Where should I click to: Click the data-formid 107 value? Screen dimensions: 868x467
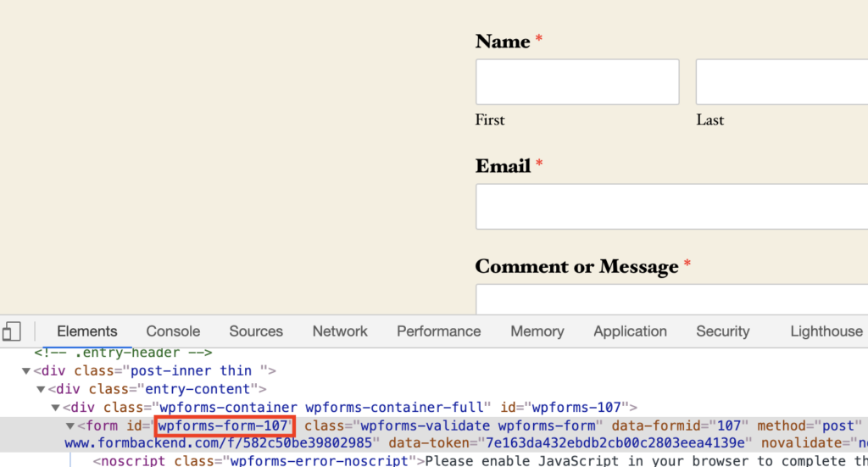pyautogui.click(x=728, y=425)
